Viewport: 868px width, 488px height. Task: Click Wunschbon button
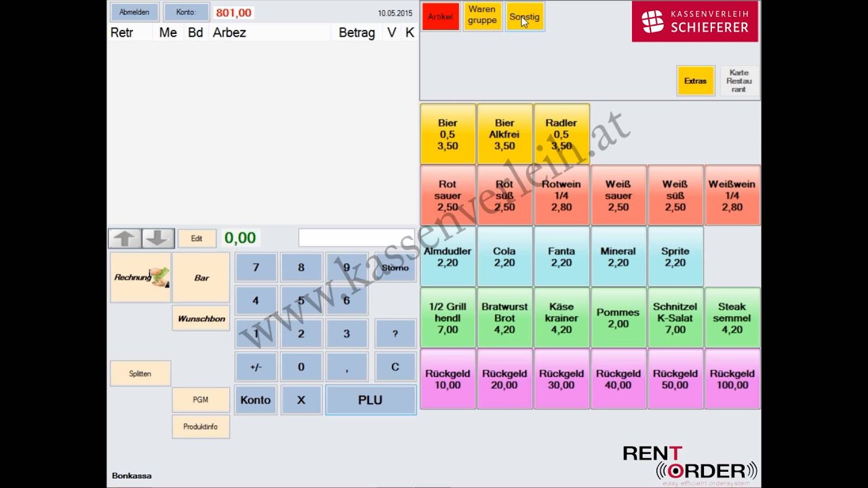(x=201, y=319)
